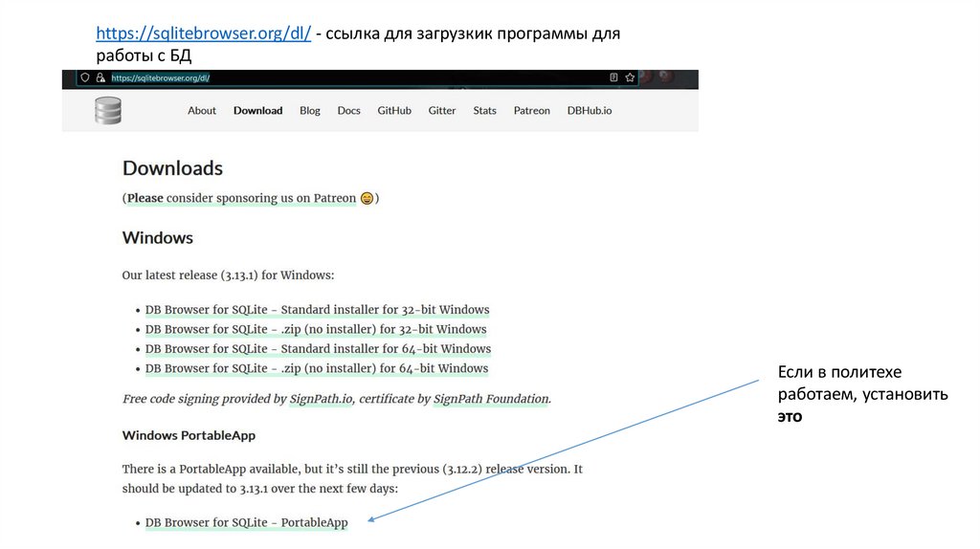Click the Please consider sponsoring Patreon link
Image resolution: width=980 pixels, height=549 pixels.
point(241,198)
